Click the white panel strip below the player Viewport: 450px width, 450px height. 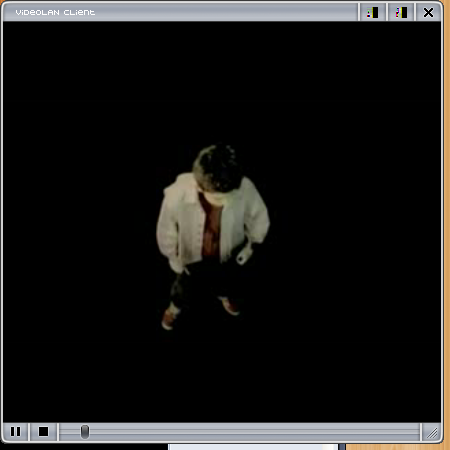[x=253, y=447]
